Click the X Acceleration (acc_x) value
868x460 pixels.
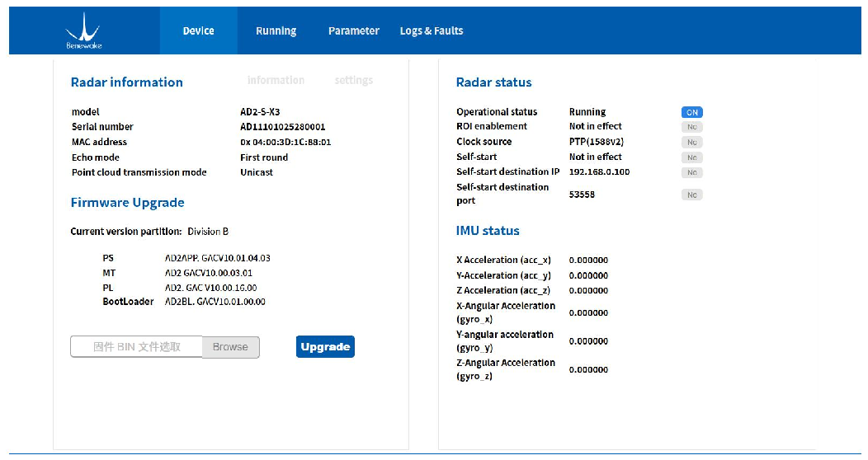[588, 260]
